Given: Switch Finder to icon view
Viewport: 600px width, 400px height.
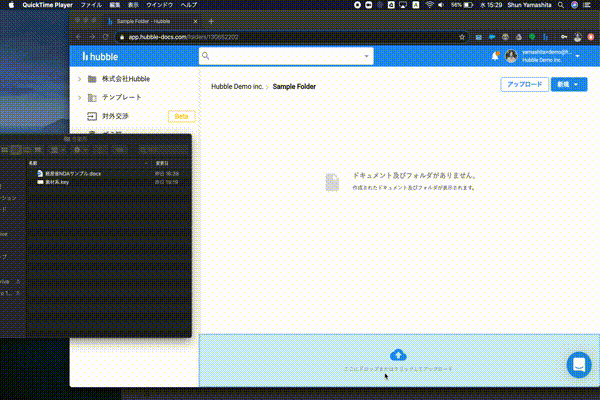Looking at the screenshot, I should tap(5, 150).
